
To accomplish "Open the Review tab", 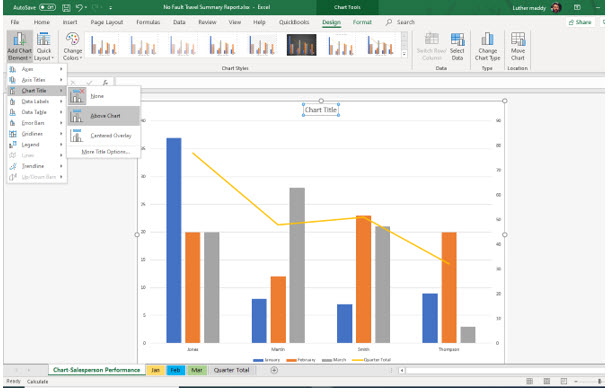I will (207, 22).
